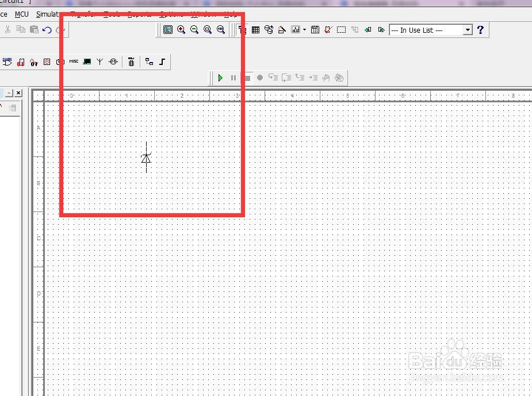Click the greyed-out parent sheet icon
The height and width of the screenshot is (396, 532).
tap(355, 30)
